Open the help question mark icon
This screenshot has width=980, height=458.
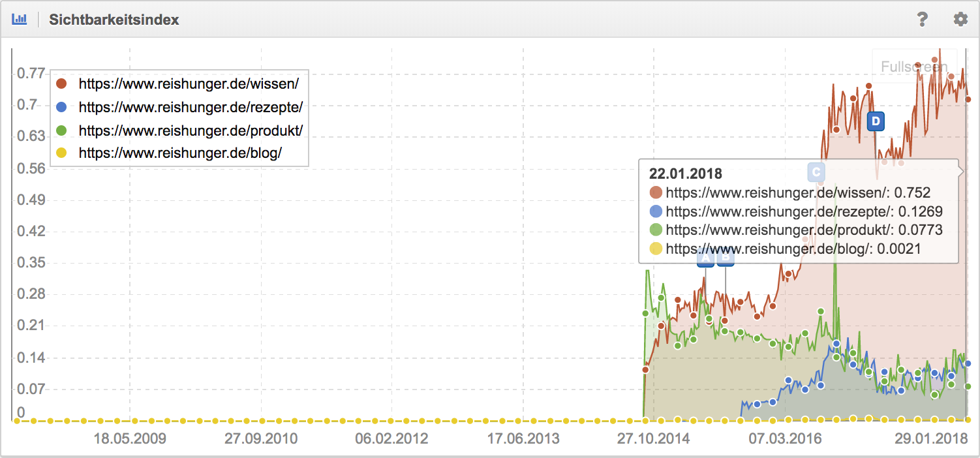pos(922,20)
